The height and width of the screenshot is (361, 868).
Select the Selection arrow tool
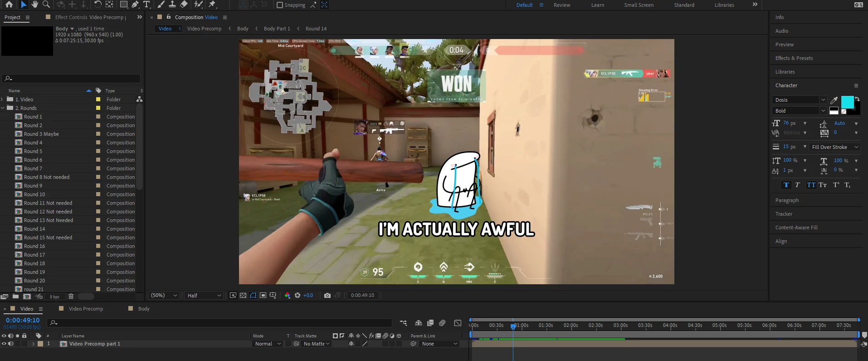[24, 5]
